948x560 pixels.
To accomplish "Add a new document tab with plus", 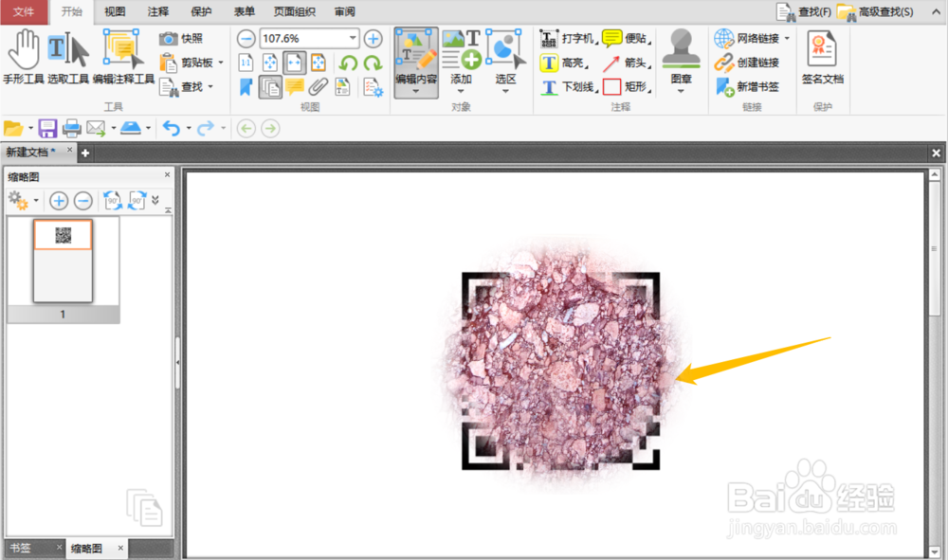I will tap(85, 153).
